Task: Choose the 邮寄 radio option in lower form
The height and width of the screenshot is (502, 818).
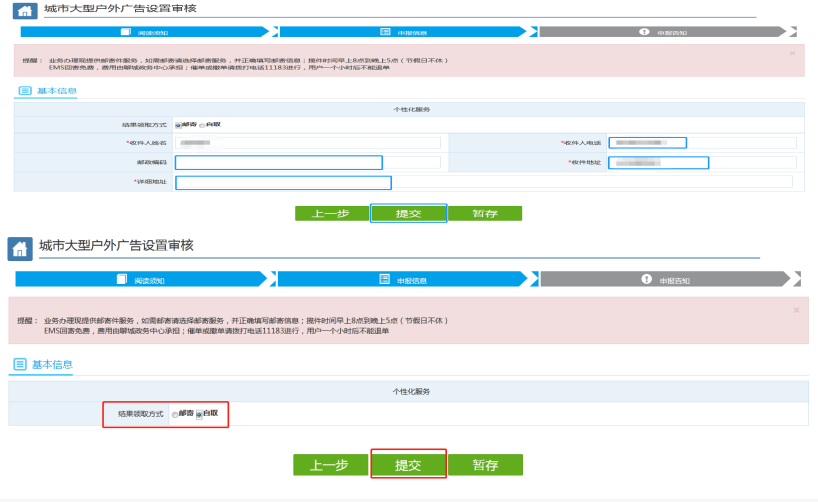Action: pos(176,414)
